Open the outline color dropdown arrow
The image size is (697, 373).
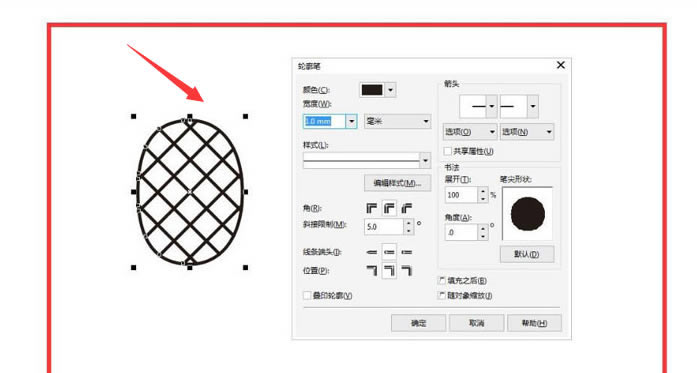coord(390,90)
